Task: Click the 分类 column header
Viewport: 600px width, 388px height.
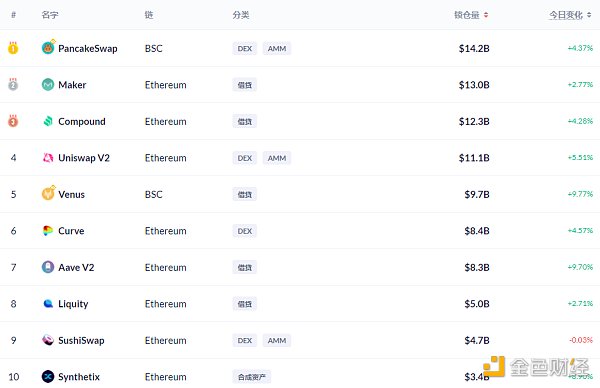Action: point(241,15)
